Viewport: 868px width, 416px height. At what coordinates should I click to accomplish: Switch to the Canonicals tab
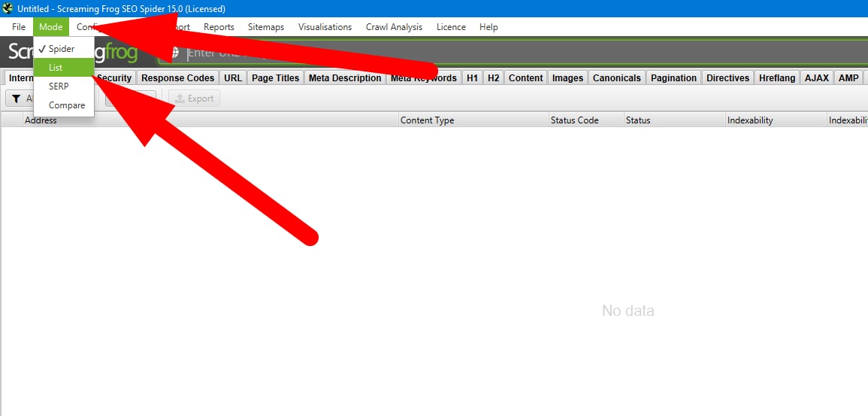[617, 78]
